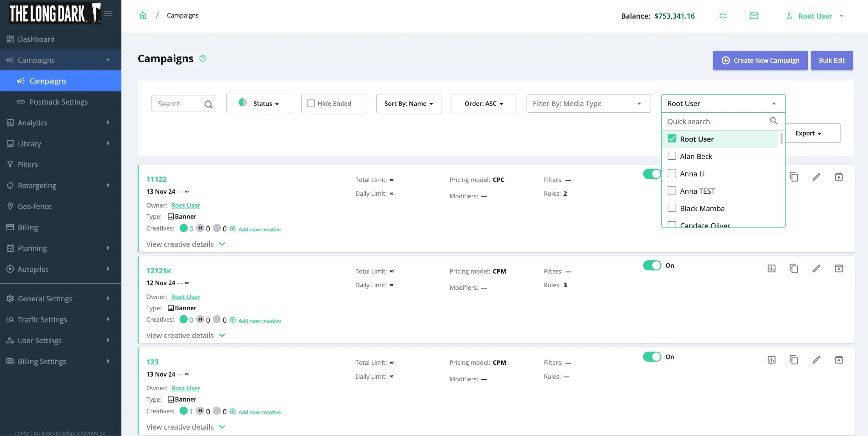Click Create New Campaign button

click(x=760, y=60)
